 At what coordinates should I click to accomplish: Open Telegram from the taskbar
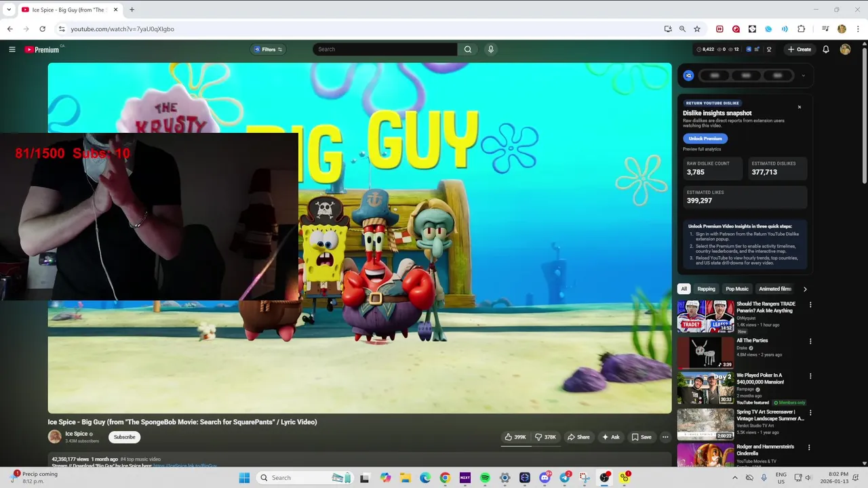(x=564, y=478)
